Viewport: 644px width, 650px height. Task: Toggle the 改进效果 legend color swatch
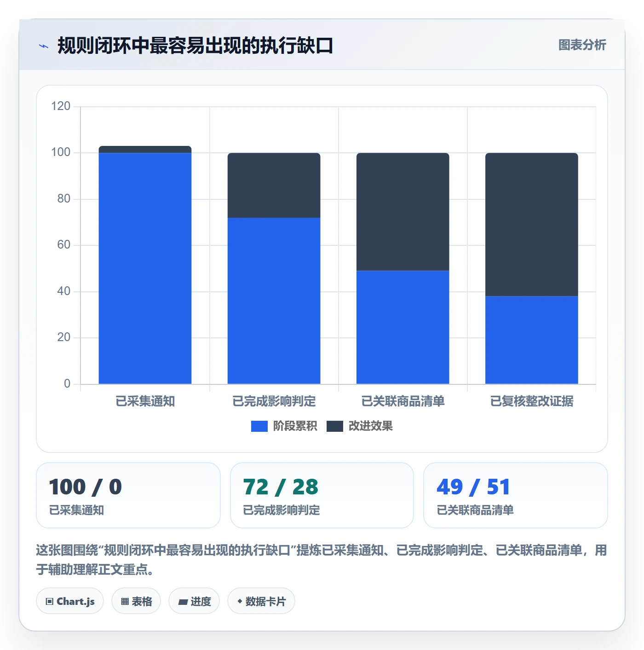[334, 426]
